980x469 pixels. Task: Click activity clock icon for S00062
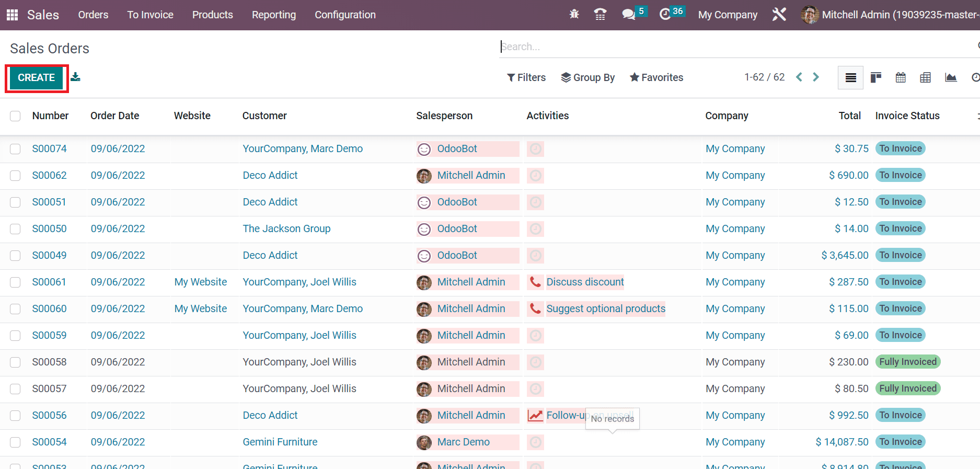[535, 176]
